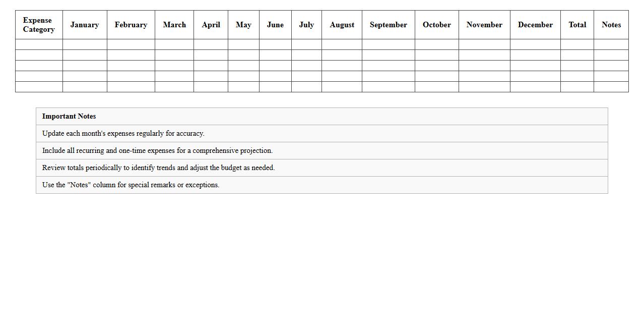Select the Total column header
The height and width of the screenshot is (328, 644).
(577, 25)
